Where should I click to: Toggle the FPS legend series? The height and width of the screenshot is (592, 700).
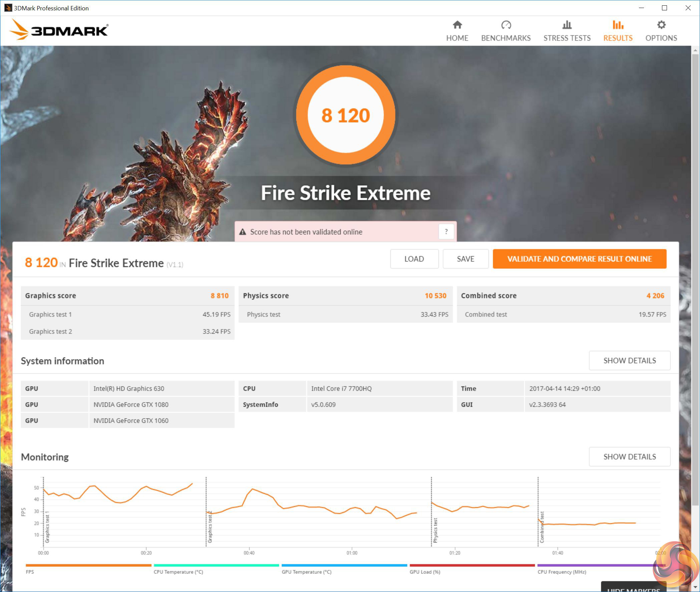(x=30, y=572)
